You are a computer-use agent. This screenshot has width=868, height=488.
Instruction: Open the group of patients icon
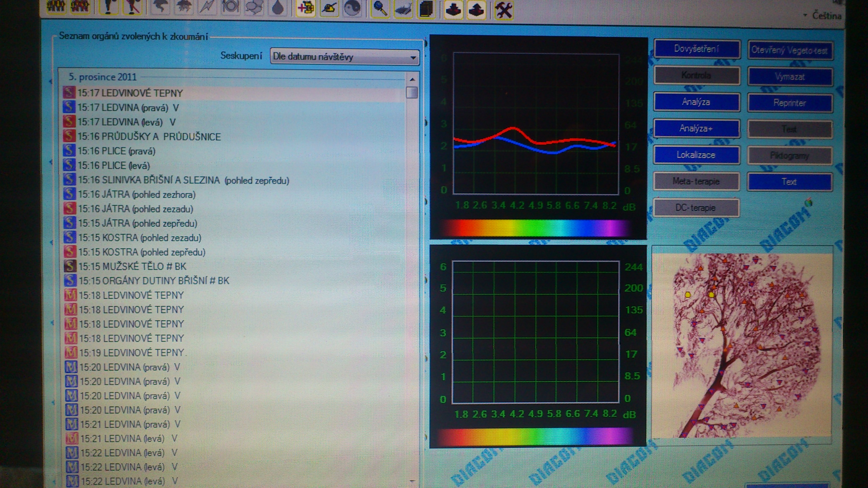point(56,7)
